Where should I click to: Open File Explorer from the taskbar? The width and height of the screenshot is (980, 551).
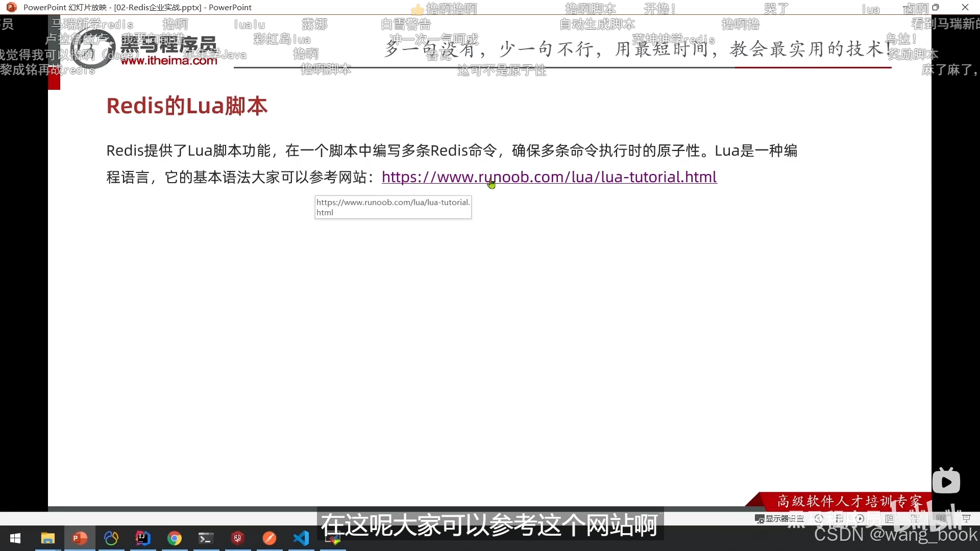pyautogui.click(x=48, y=538)
